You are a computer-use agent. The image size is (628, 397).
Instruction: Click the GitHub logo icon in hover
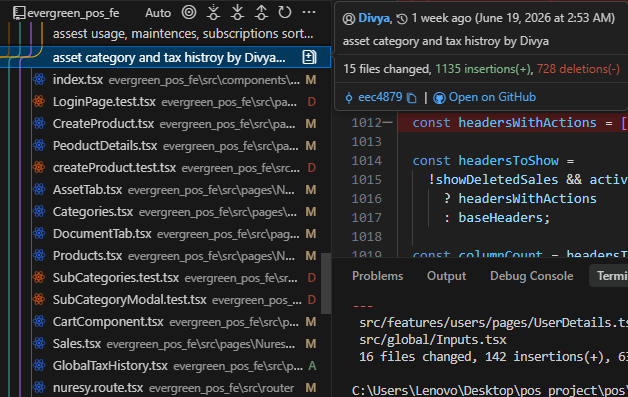pos(439,98)
